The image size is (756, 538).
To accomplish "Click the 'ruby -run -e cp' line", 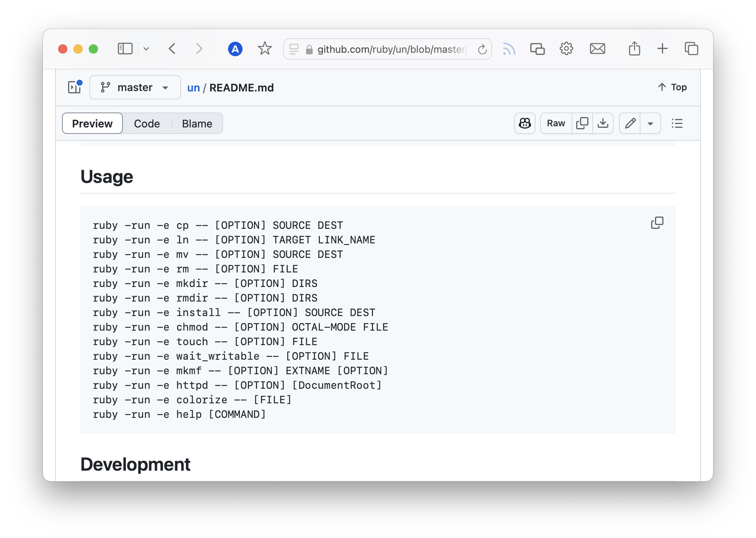I will pyautogui.click(x=218, y=225).
